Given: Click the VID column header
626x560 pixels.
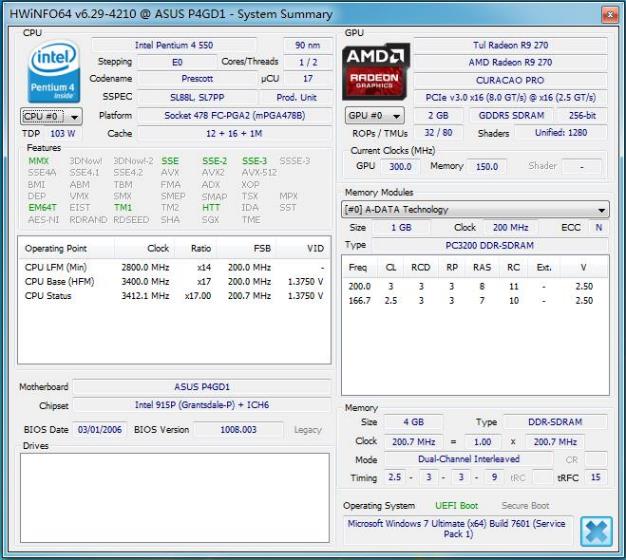Looking at the screenshot, I should coord(315,248).
